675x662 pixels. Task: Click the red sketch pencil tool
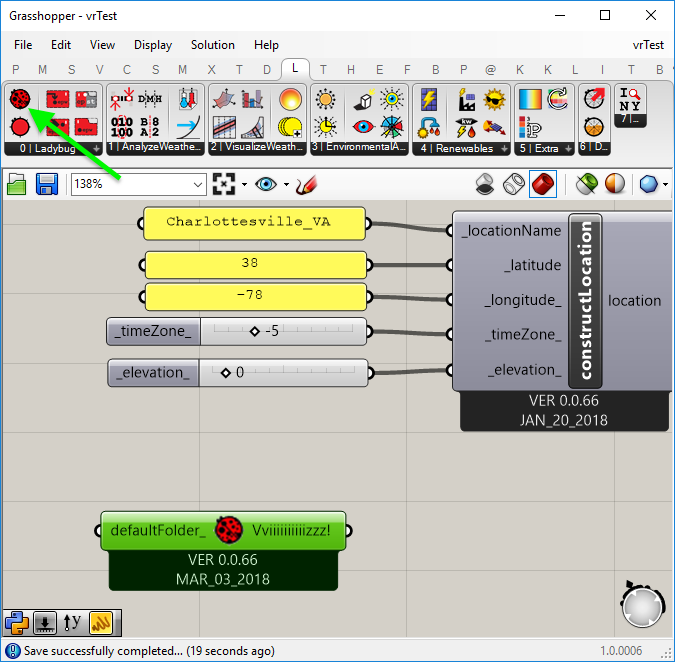point(307,184)
